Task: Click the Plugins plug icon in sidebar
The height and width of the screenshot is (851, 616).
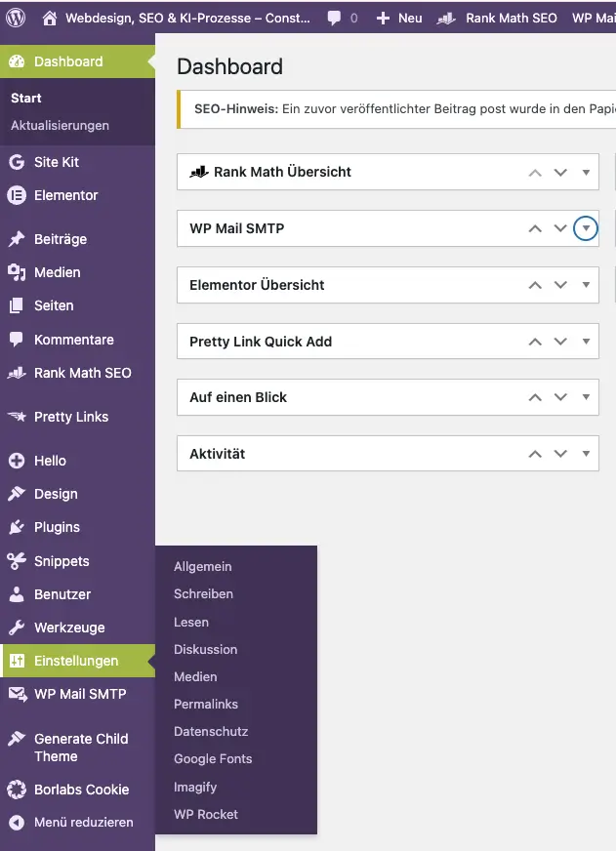Action: pos(17,527)
